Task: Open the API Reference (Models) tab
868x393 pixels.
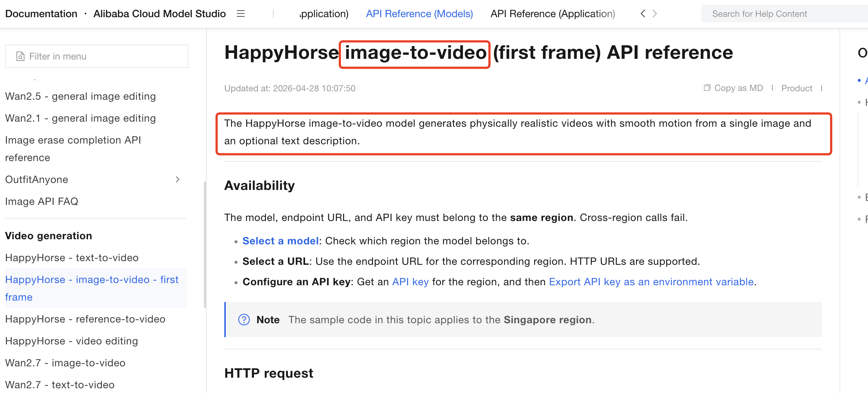Action: pos(419,14)
